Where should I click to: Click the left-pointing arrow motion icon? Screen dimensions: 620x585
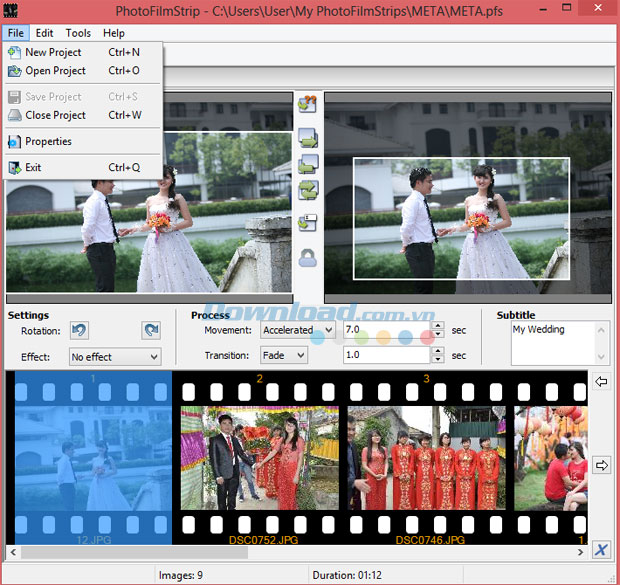(308, 163)
